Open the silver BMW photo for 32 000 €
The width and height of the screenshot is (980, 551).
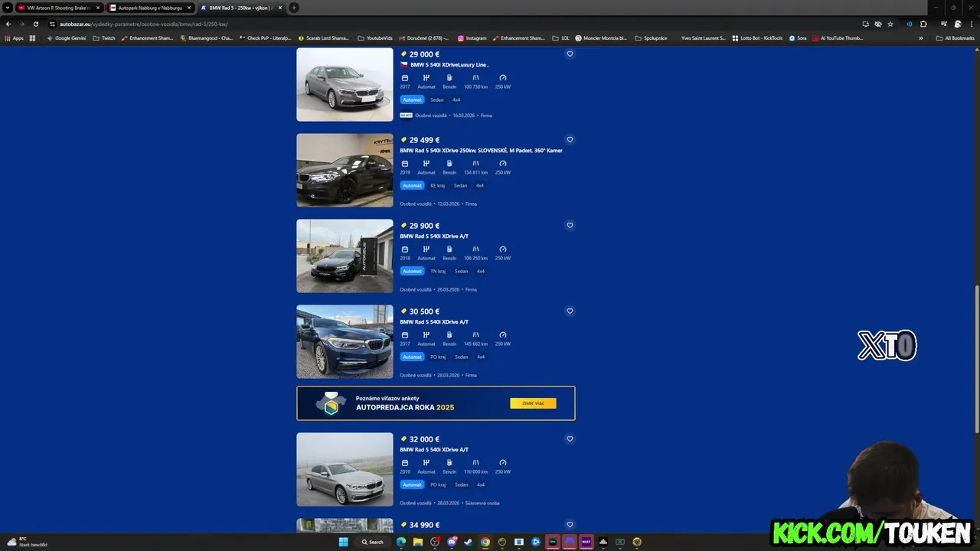point(345,470)
